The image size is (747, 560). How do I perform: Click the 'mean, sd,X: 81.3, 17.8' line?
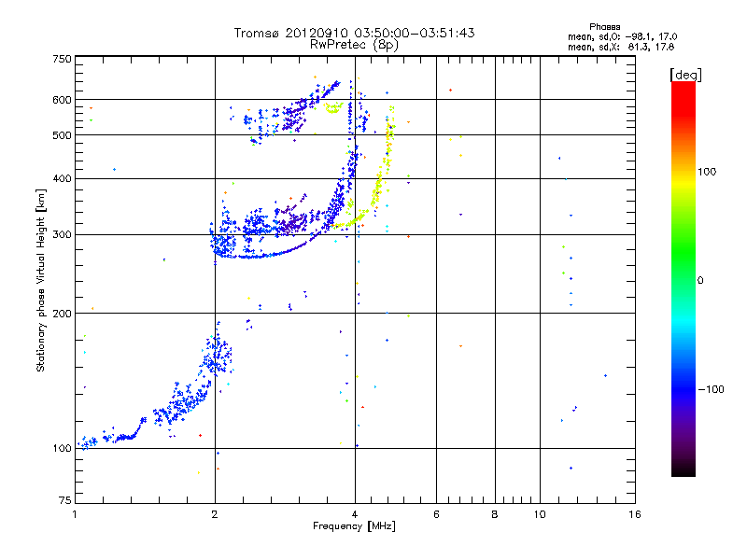[621, 47]
